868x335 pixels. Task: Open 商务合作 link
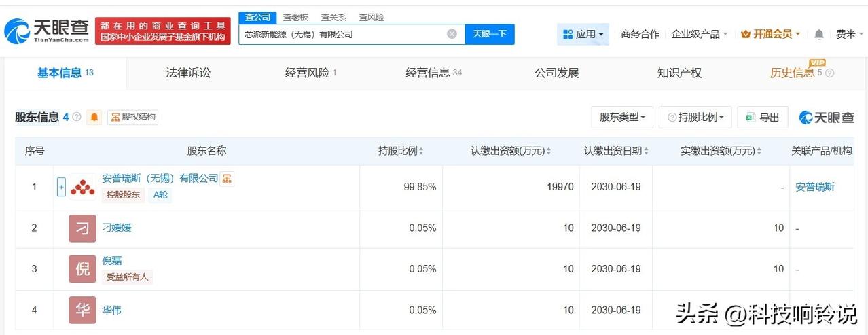(640, 34)
